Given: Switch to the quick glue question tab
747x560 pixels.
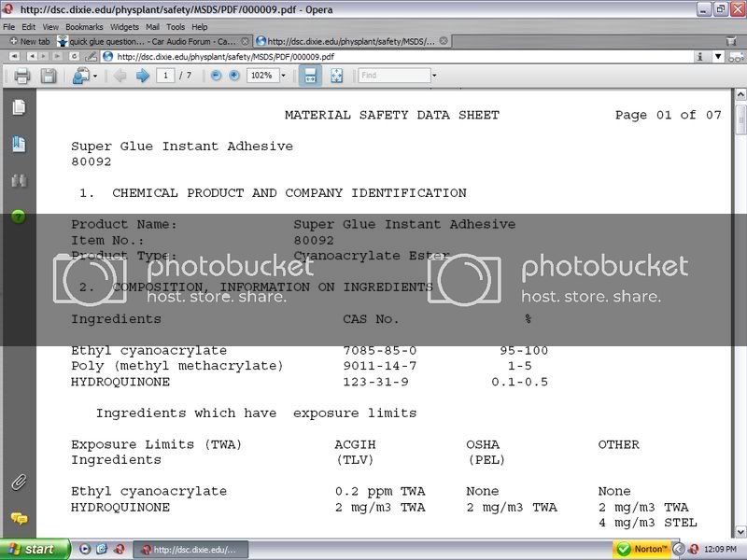Looking at the screenshot, I should [153, 41].
